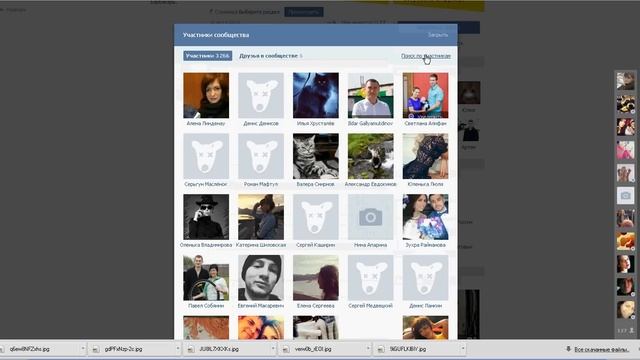Click Закрыть to close members dialog
640x360 pixels.
[438, 35]
